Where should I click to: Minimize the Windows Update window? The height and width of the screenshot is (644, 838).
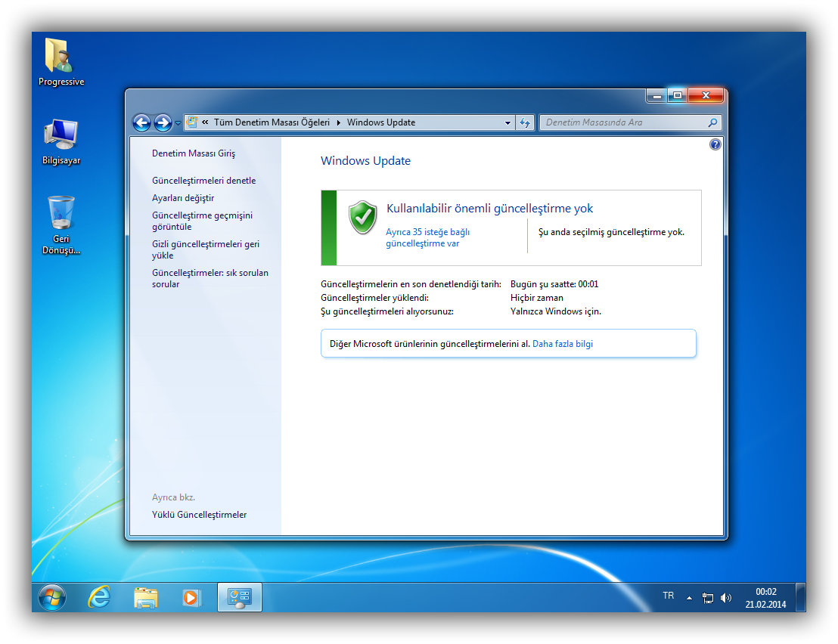(656, 95)
